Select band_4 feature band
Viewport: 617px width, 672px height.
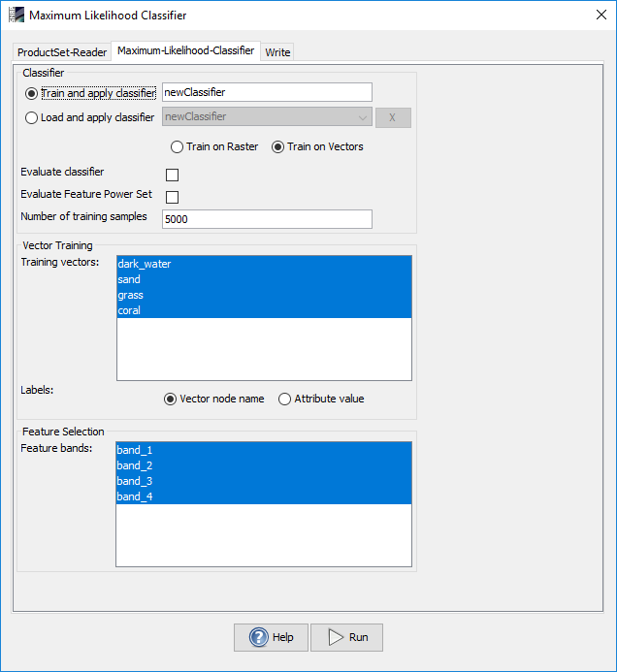[264, 496]
